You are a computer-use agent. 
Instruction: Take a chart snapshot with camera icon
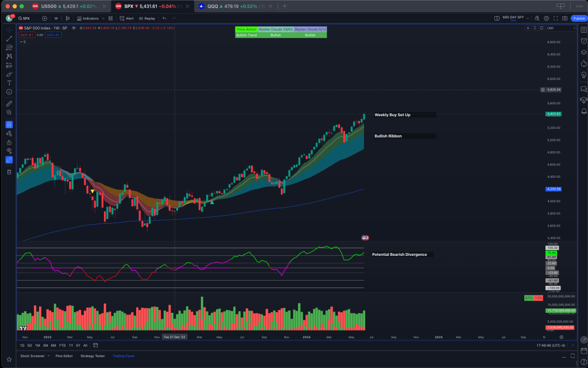[x=565, y=18]
